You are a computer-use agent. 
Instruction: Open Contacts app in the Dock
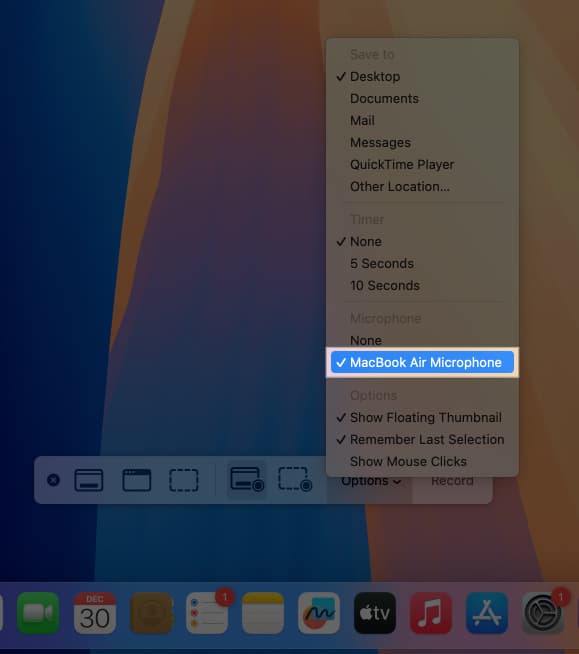pyautogui.click(x=151, y=613)
